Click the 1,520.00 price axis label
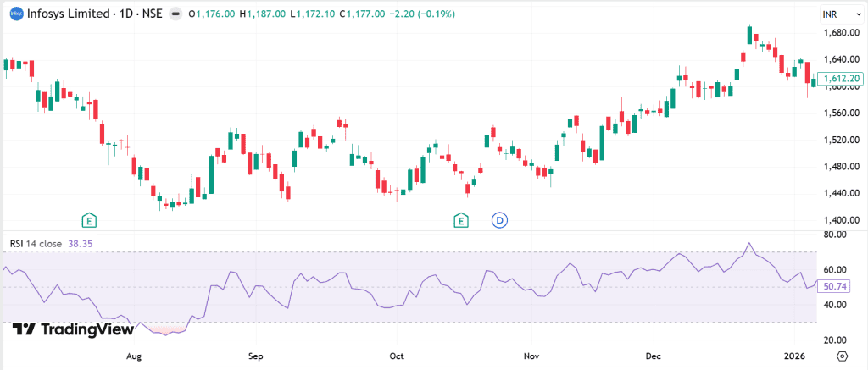Screen dimensions: 868x370 841,140
